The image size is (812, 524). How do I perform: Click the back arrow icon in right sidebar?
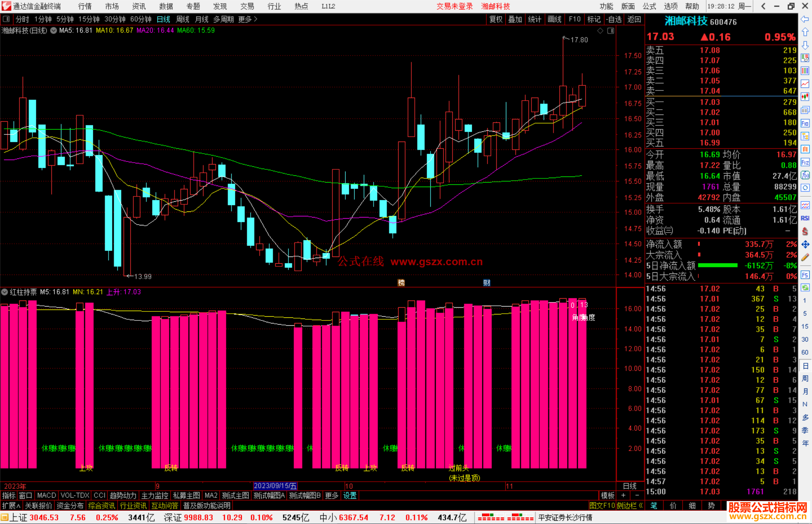805,19
